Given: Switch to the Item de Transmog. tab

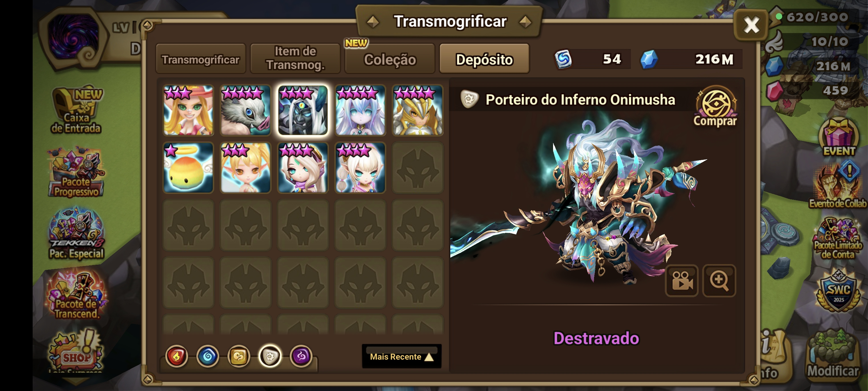Looking at the screenshot, I should tap(295, 59).
